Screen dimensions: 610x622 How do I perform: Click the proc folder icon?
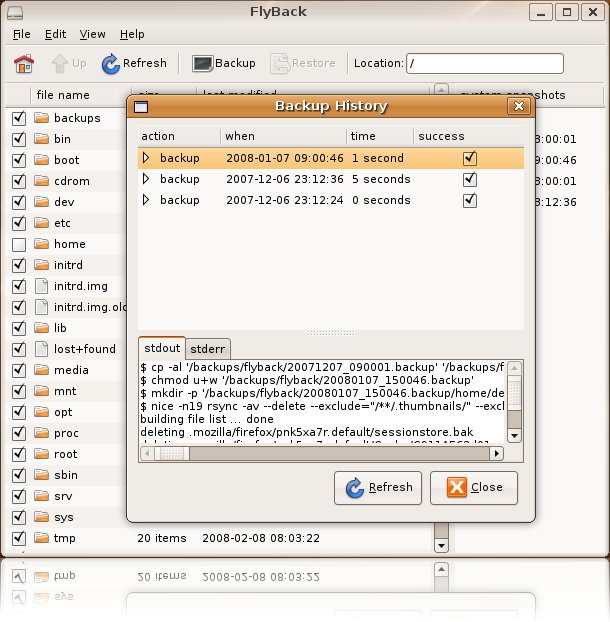[x=41, y=433]
